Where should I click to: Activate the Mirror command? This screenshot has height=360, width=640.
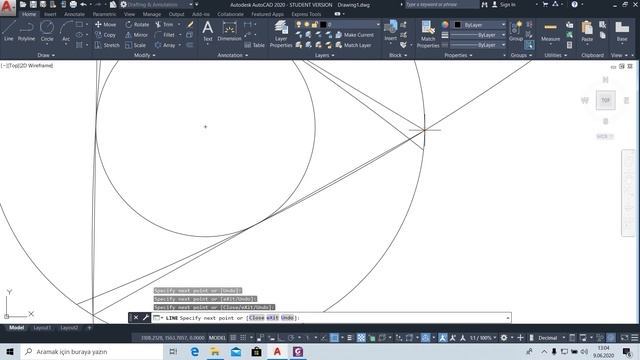click(x=137, y=35)
